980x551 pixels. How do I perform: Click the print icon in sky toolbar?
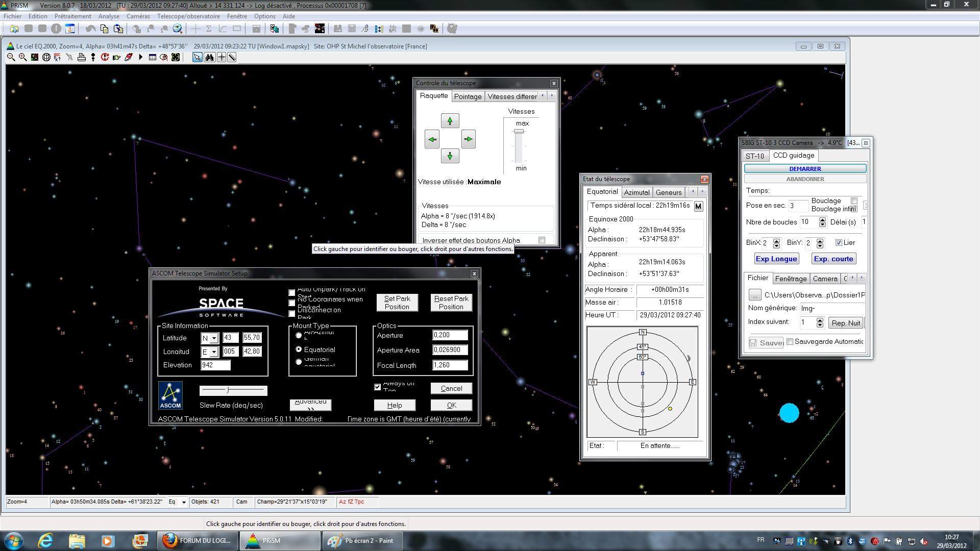click(81, 57)
